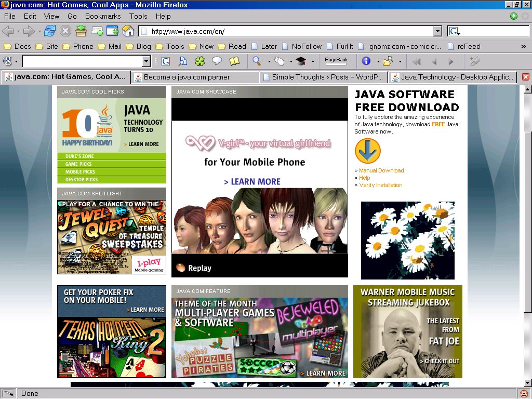Click the magnifier zoom icon on Google toolbar
This screenshot has height=399, width=532.
258,61
